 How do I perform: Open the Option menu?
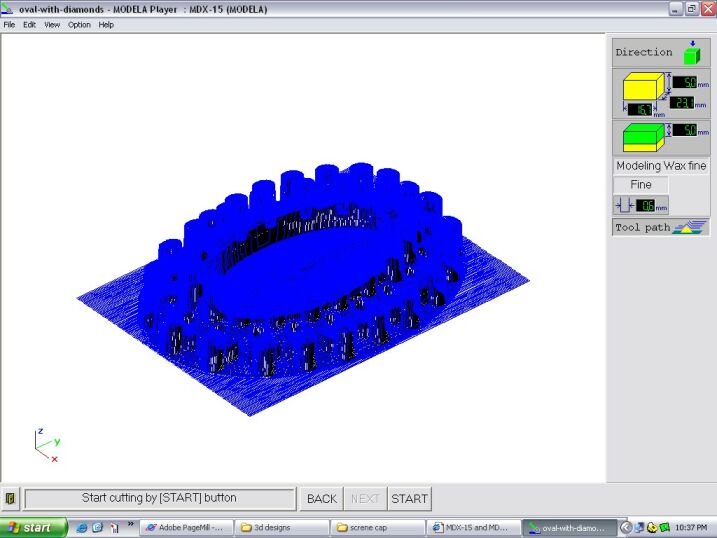[79, 24]
